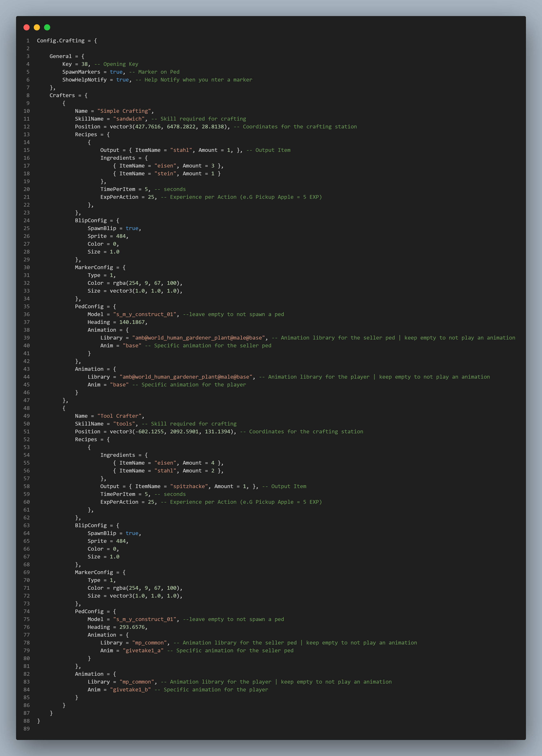Click the red close dot

[27, 27]
